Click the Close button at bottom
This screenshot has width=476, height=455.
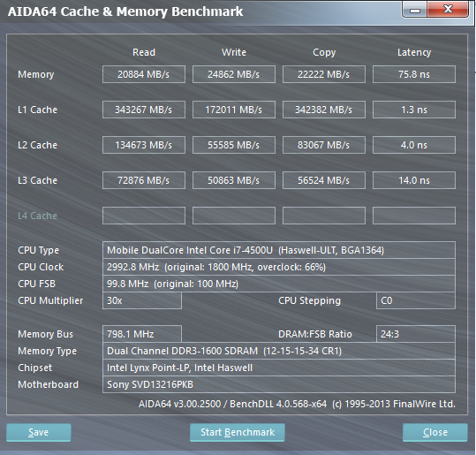(435, 432)
